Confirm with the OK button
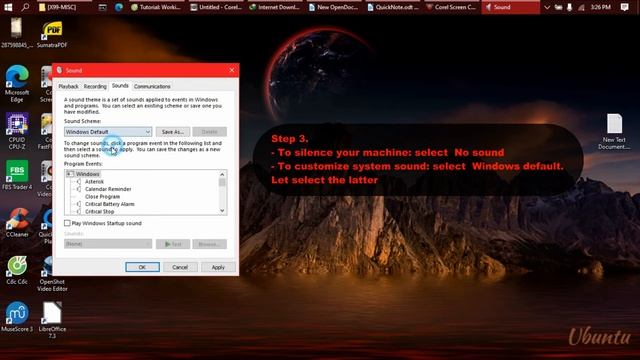Screen dimensions: 640x360 click(x=142, y=267)
